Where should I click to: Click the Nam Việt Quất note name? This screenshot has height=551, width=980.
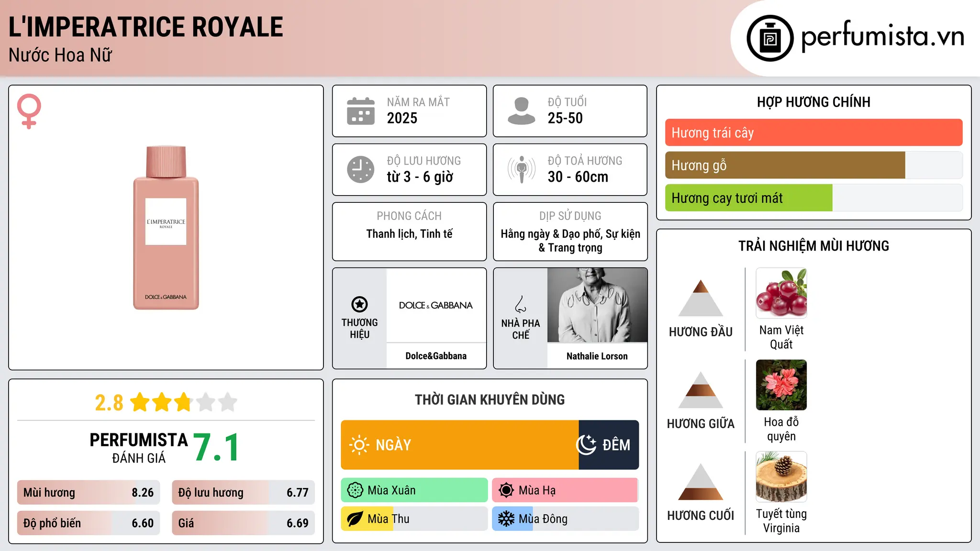tap(781, 337)
